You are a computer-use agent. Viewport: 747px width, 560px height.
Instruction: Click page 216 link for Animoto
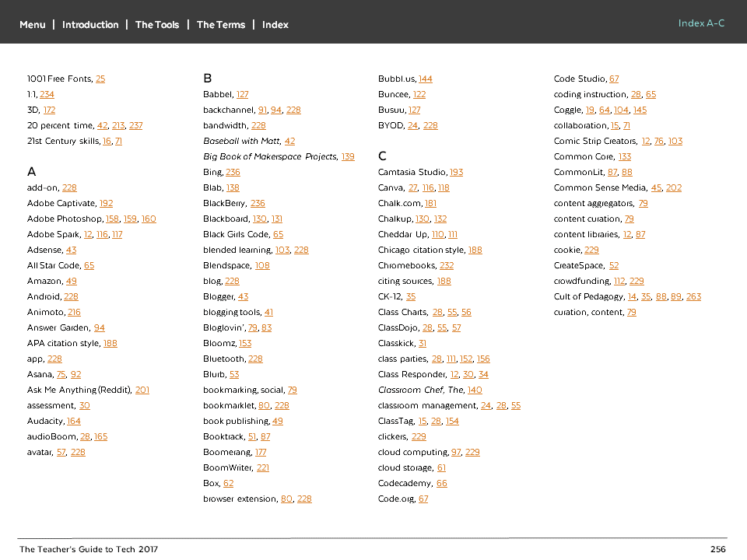(74, 313)
